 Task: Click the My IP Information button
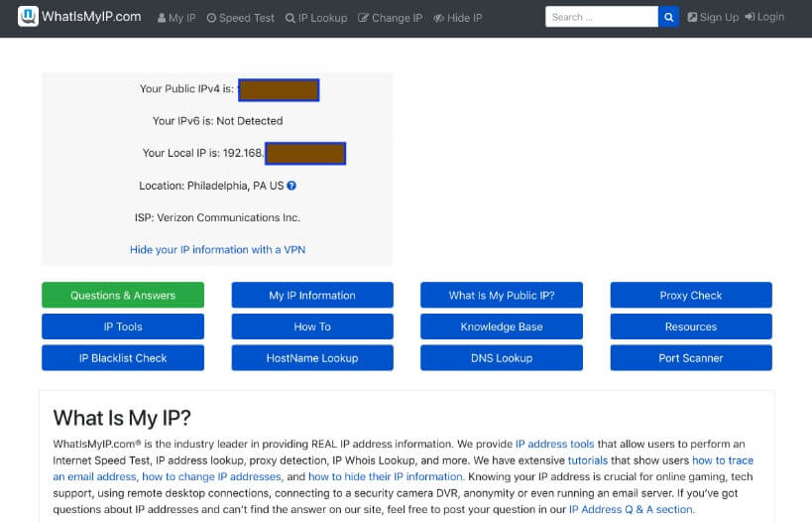coord(312,295)
